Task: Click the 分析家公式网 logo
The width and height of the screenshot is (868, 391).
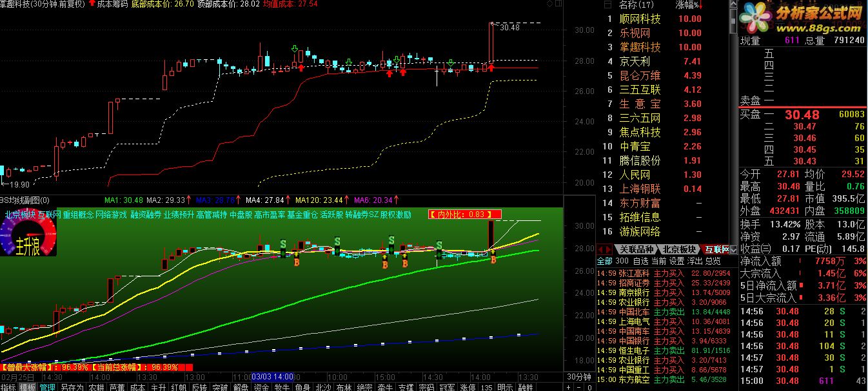Action: (802, 17)
